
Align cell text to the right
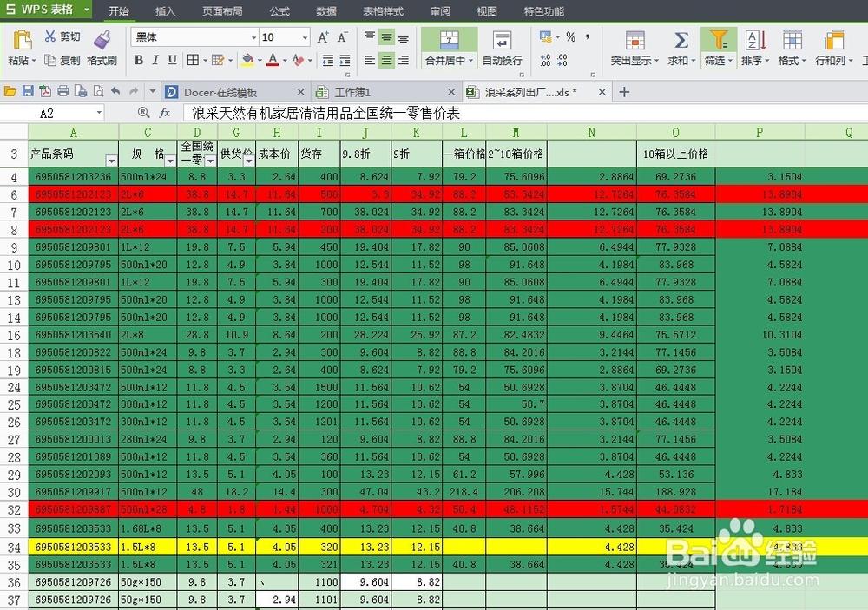(404, 60)
